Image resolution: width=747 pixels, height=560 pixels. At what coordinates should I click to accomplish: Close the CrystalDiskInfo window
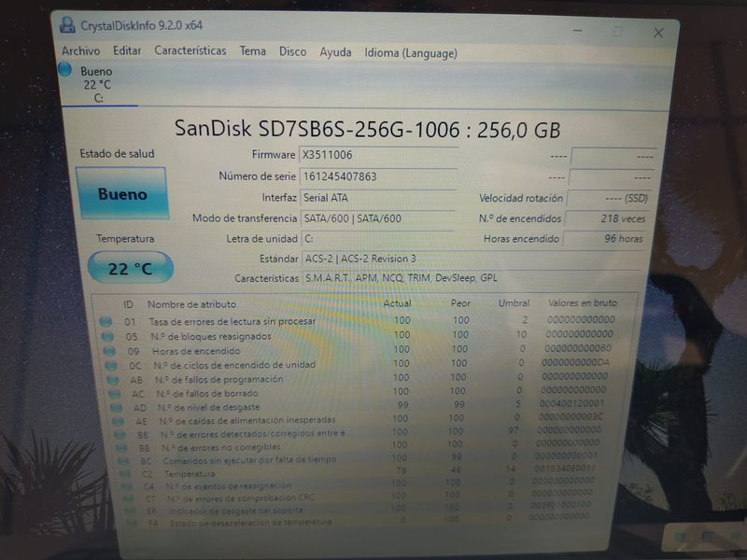[x=658, y=33]
